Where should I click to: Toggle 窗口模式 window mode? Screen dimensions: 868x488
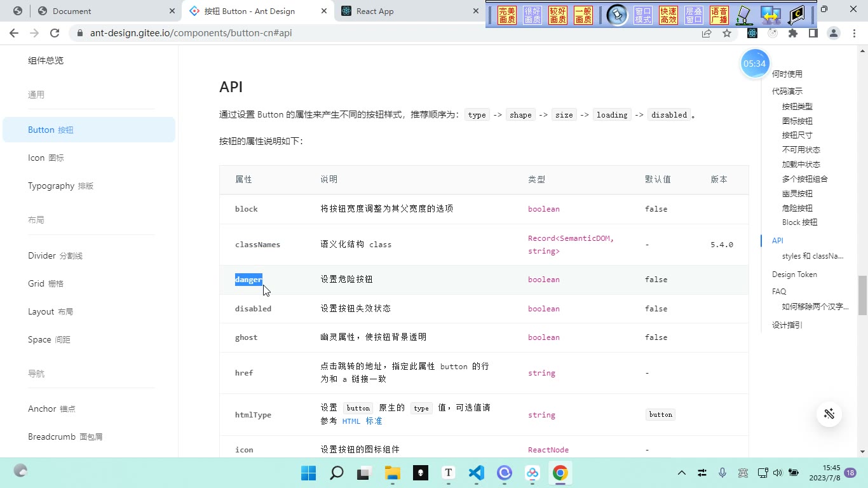pos(643,15)
